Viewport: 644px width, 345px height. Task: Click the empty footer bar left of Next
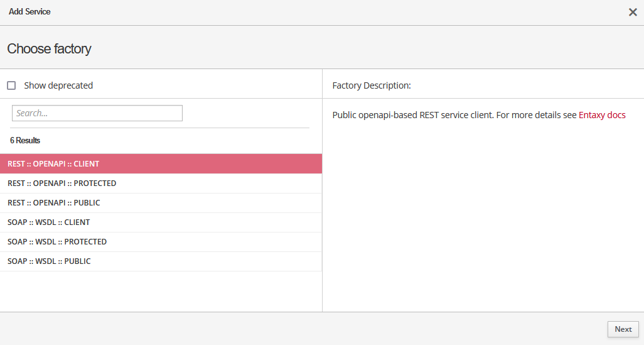pos(301,329)
